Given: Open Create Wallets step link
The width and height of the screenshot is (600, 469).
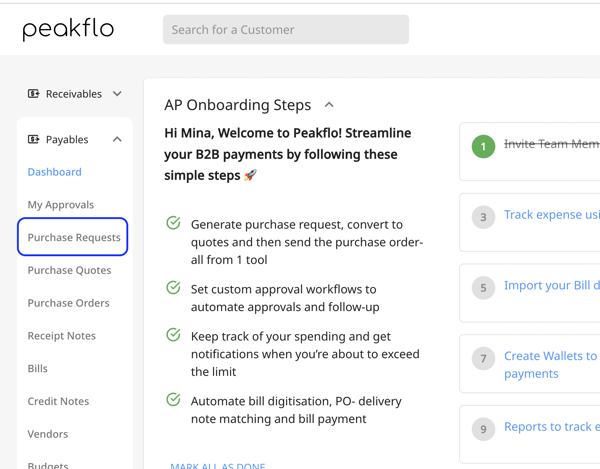Looking at the screenshot, I should point(550,365).
